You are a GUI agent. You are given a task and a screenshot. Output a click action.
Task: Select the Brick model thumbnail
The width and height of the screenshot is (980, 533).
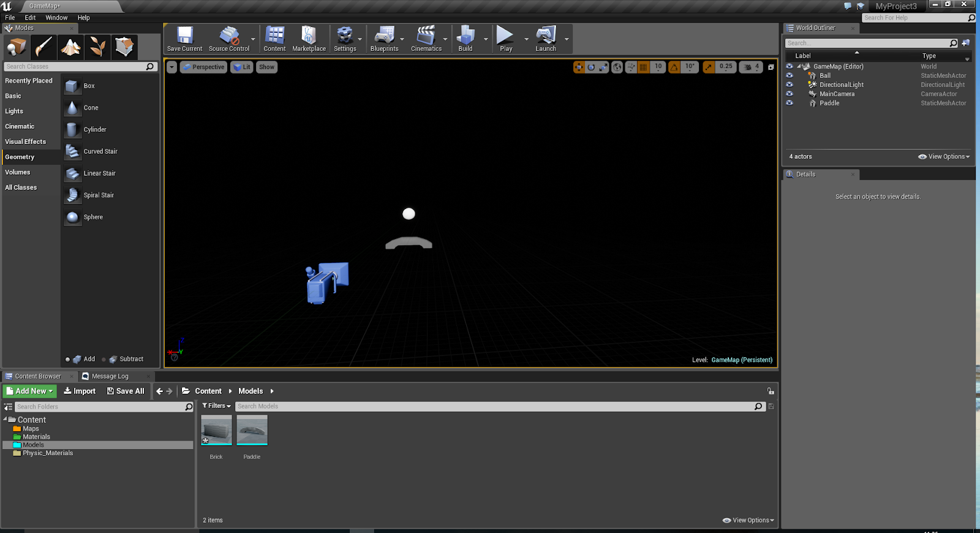[216, 430]
